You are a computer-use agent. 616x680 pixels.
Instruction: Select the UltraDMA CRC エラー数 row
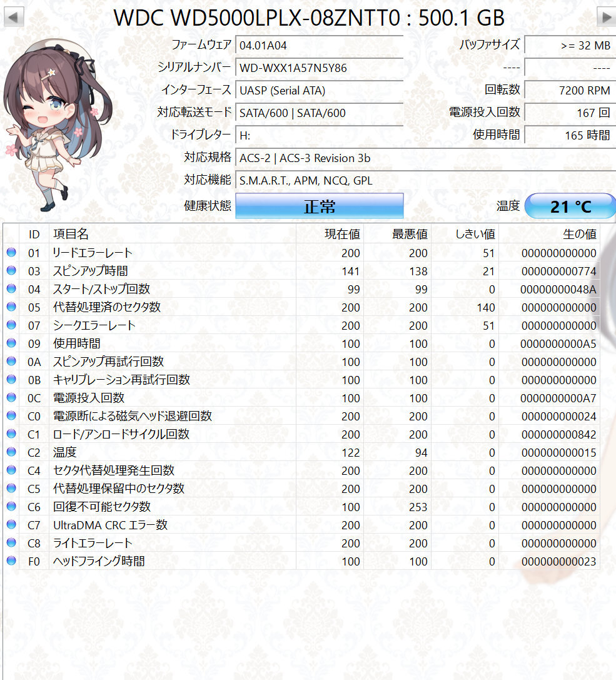coord(301,525)
